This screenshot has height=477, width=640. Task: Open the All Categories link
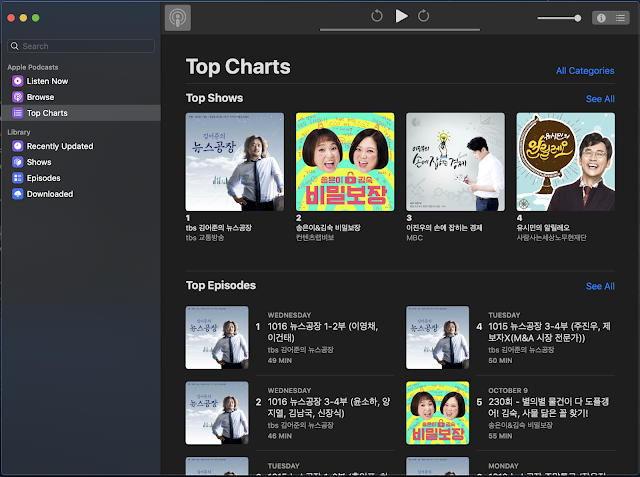tap(585, 71)
